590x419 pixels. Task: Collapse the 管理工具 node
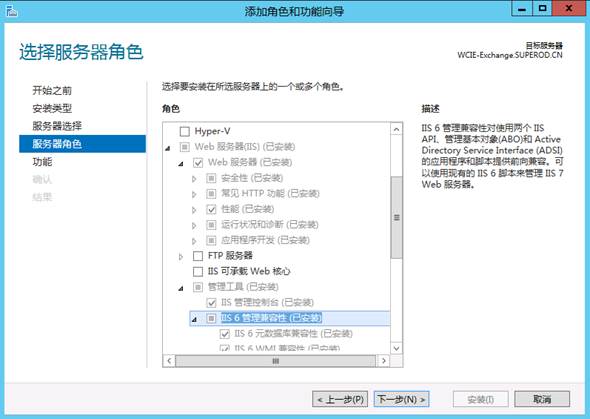click(181, 288)
